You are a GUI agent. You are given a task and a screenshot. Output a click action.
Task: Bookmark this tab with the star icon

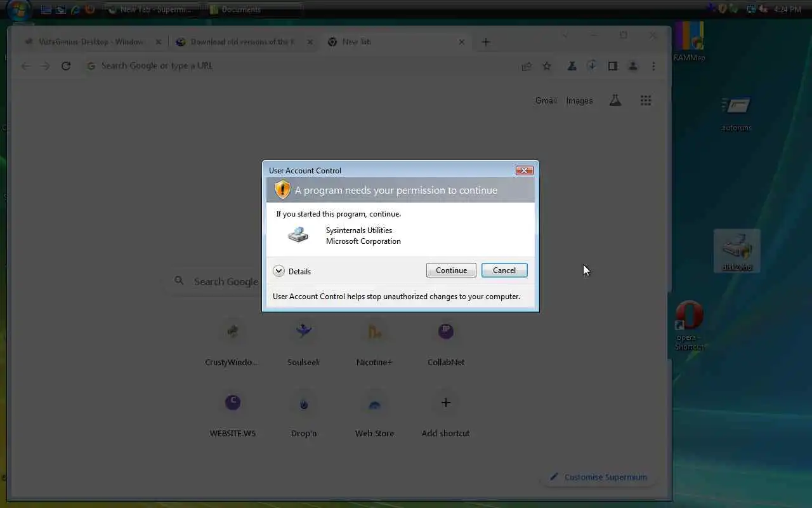point(547,66)
